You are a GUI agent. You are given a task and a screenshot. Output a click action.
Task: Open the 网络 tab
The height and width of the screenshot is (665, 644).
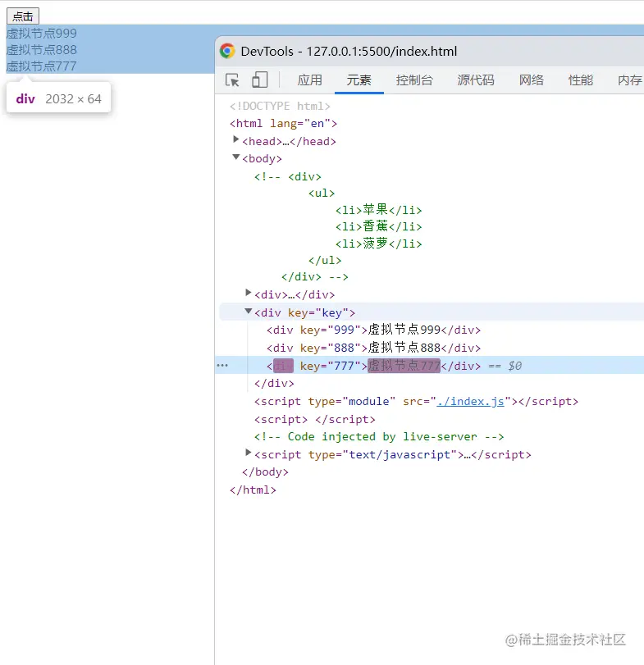pyautogui.click(x=532, y=80)
